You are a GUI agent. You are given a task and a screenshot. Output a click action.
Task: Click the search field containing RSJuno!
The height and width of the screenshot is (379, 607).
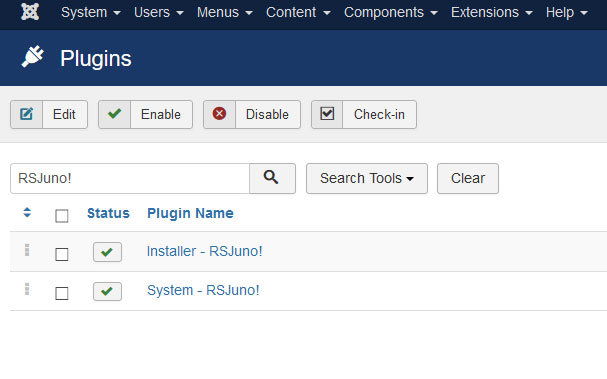pyautogui.click(x=130, y=178)
